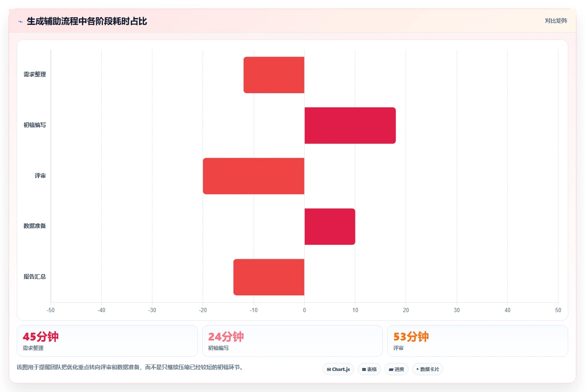Click the 0 x-axis tick label
Image resolution: width=585 pixels, height=392 pixels.
304,310
